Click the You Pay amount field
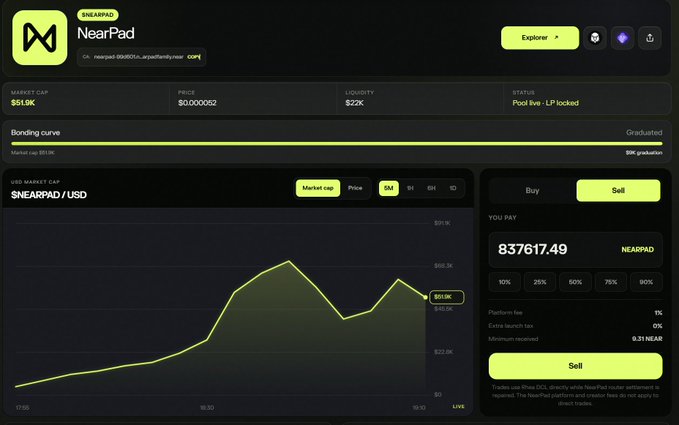Viewport: 679px width, 425px height. pos(575,250)
